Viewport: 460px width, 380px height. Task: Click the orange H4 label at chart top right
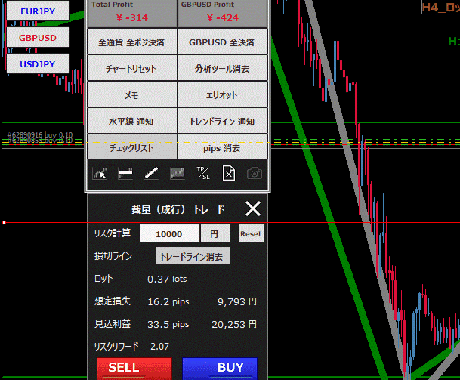pyautogui.click(x=441, y=7)
